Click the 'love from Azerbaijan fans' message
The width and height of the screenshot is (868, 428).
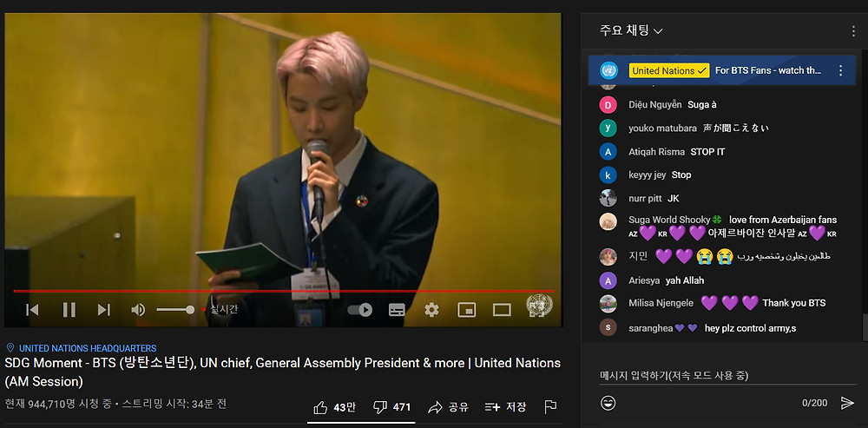783,220
